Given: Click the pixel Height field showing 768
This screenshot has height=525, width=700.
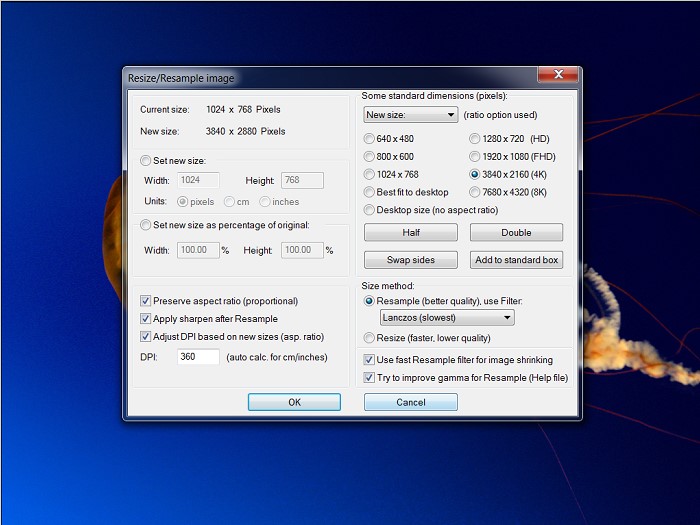Looking at the screenshot, I should click(302, 180).
